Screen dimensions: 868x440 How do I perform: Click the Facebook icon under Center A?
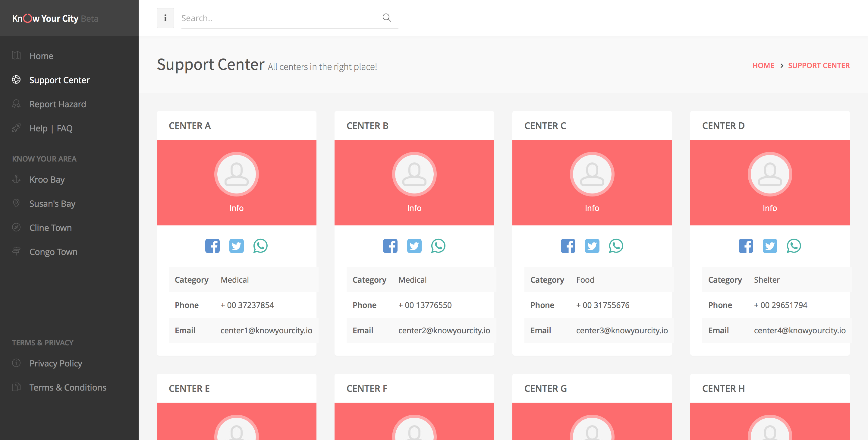pyautogui.click(x=212, y=246)
